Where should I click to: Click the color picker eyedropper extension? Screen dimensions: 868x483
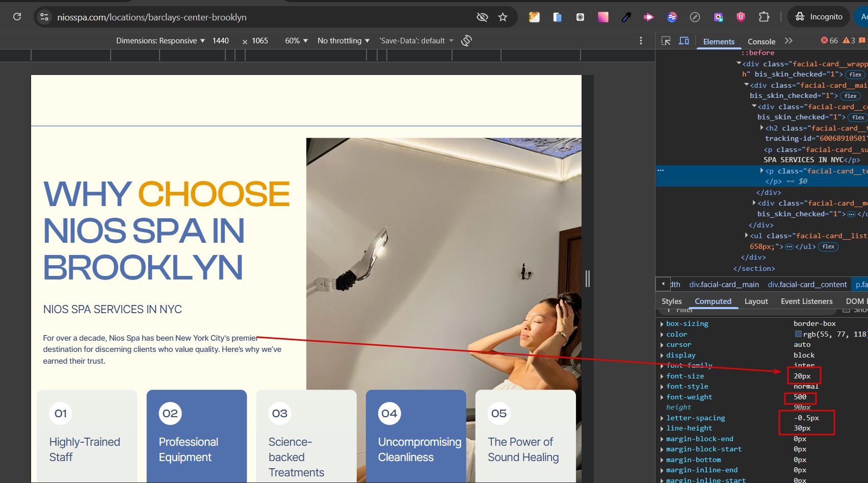[626, 17]
